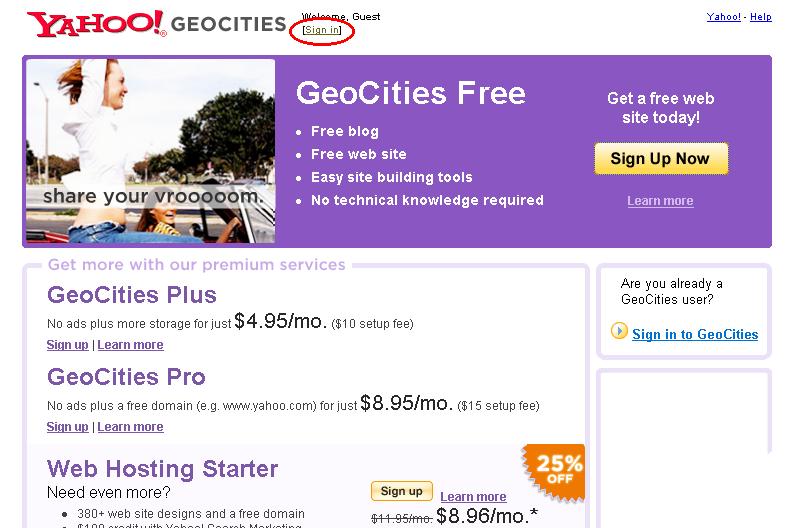Image resolution: width=806 pixels, height=528 pixels.
Task: Click the Sign in to GeoCities link
Action: (695, 335)
